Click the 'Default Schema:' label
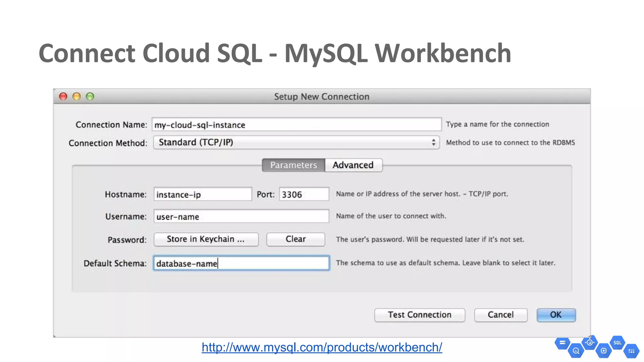 point(115,263)
